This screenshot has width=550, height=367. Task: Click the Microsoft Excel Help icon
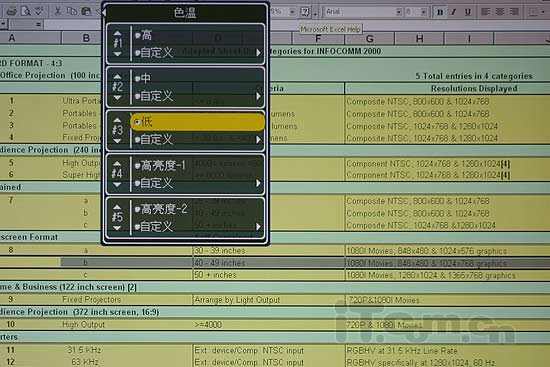[305, 12]
